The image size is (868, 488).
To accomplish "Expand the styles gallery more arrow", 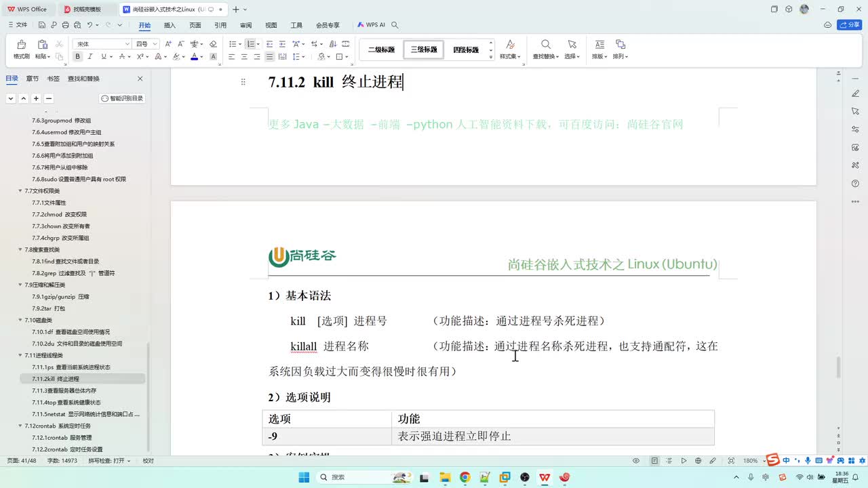I will click(x=491, y=57).
